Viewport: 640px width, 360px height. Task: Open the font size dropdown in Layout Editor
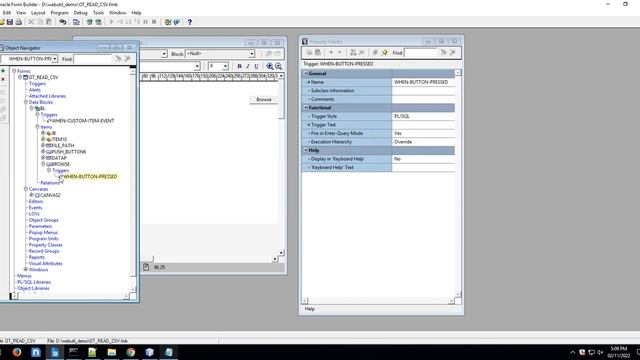pos(225,66)
